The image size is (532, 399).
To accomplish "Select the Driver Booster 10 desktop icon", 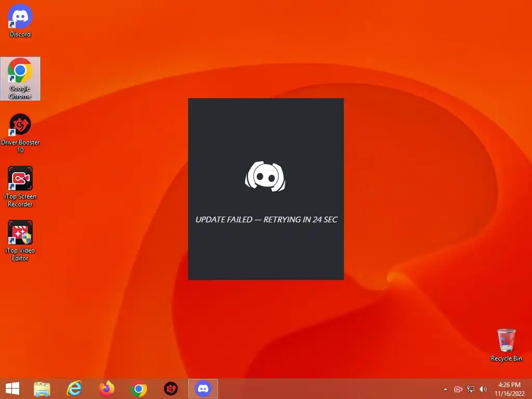I will point(20,133).
